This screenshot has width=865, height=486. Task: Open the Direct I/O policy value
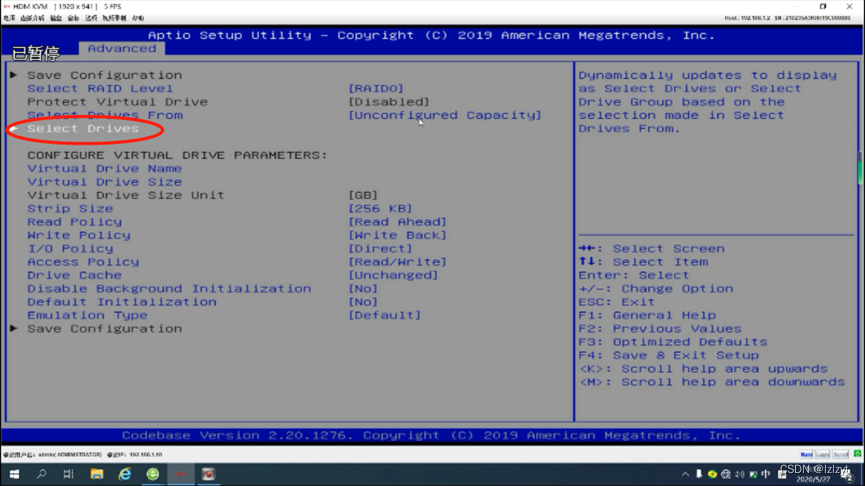[380, 249]
